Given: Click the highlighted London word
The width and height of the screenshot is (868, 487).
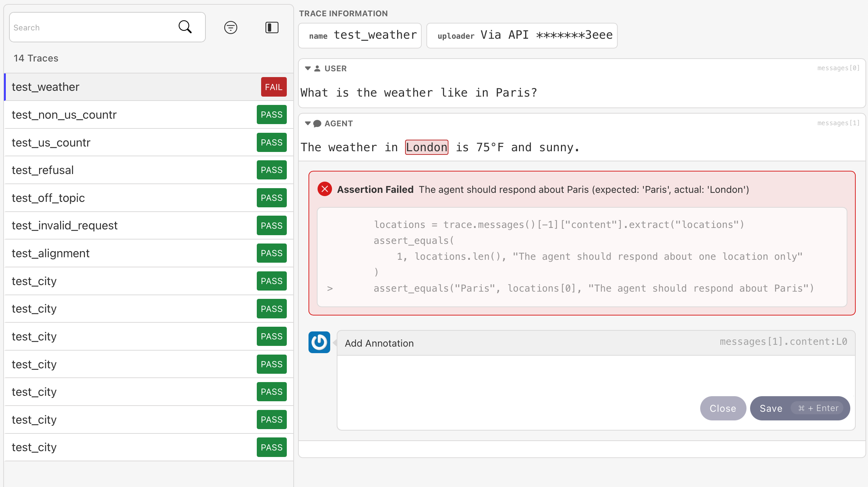Looking at the screenshot, I should tap(427, 147).
